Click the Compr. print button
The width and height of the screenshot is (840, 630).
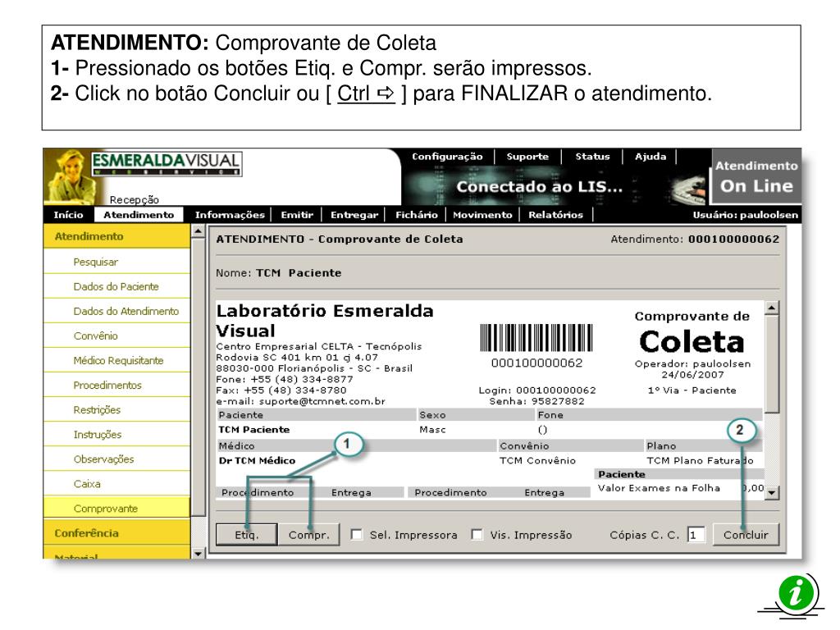(x=309, y=535)
